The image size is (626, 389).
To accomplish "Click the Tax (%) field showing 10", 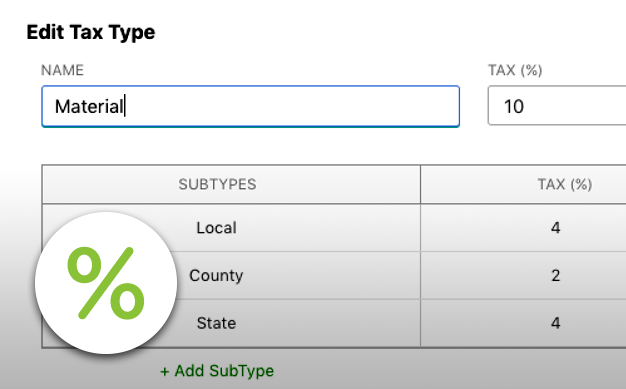I will [557, 106].
